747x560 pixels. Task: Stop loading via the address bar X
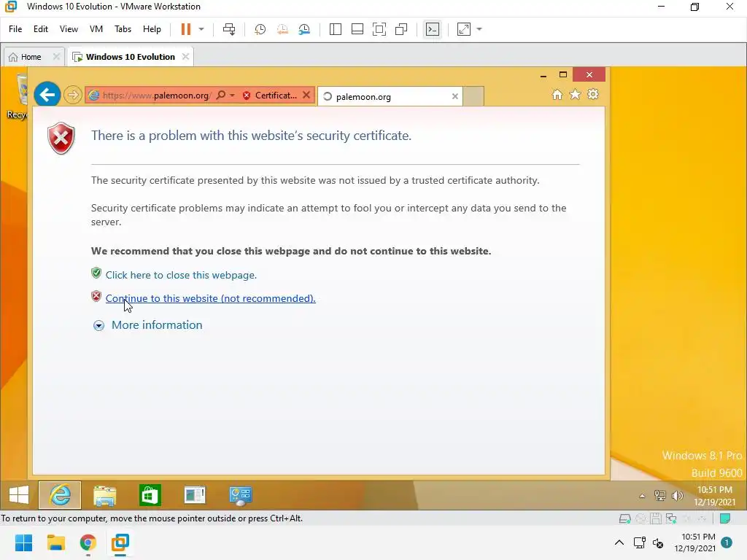307,96
